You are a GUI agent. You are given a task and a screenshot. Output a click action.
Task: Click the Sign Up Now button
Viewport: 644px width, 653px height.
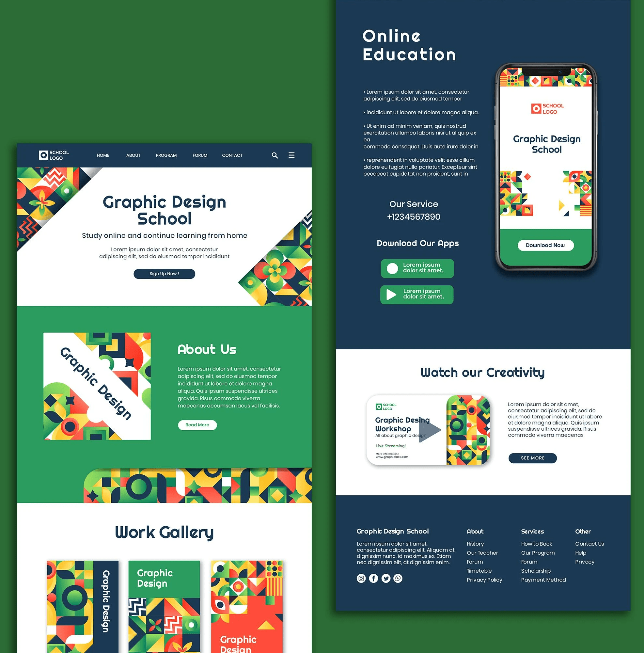pos(165,273)
